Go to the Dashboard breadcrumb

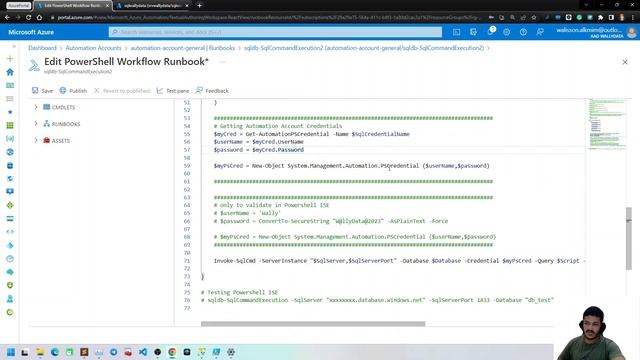coord(42,48)
